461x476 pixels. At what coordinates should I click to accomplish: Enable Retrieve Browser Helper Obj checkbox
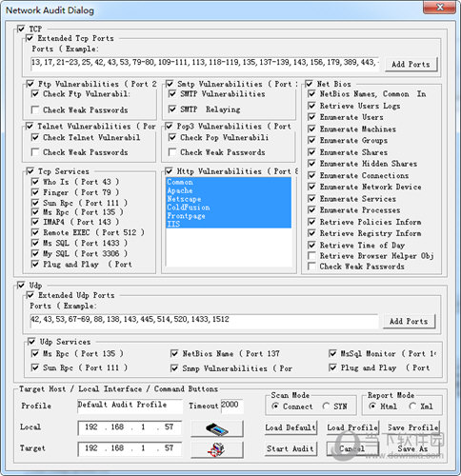coord(312,256)
